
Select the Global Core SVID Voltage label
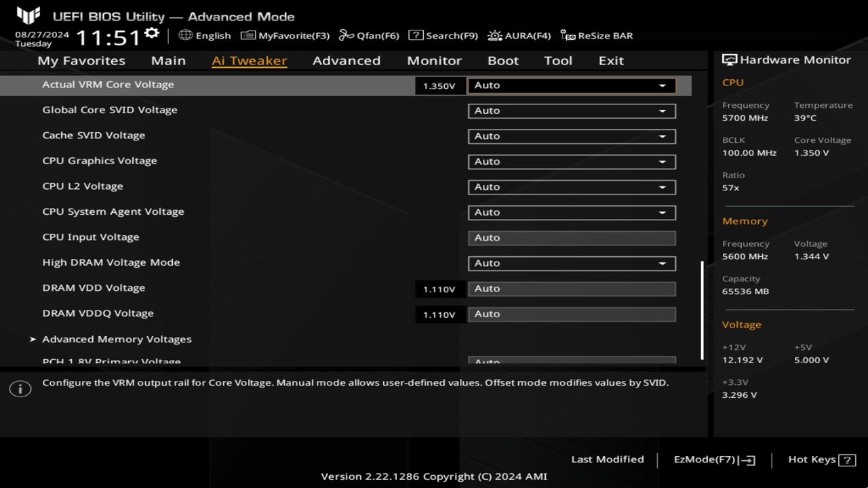[x=110, y=110]
